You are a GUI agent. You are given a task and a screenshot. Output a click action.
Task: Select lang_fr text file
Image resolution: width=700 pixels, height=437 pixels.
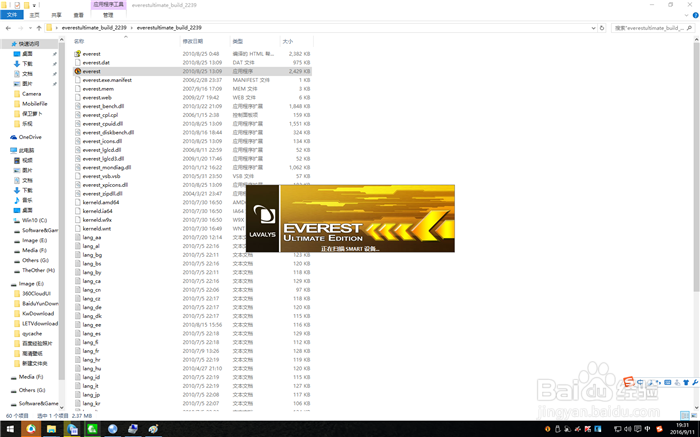[91, 351]
